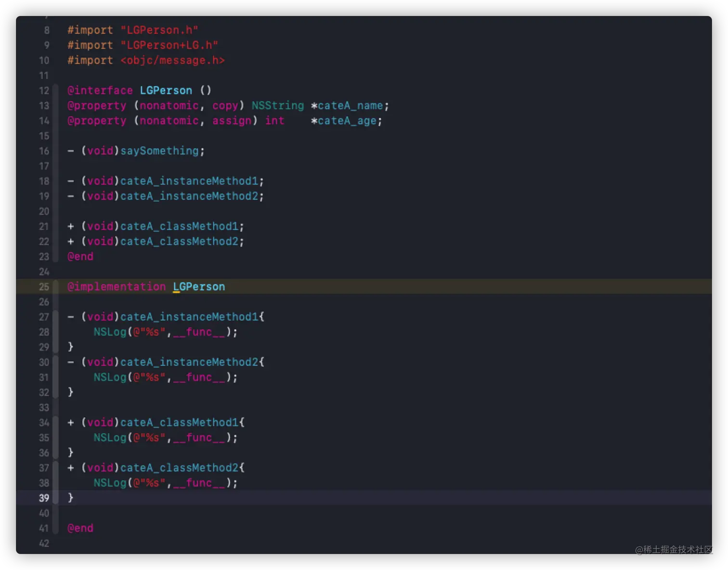
Task: Click cateA_classMethod1 implementation on line 34
Action: [180, 422]
